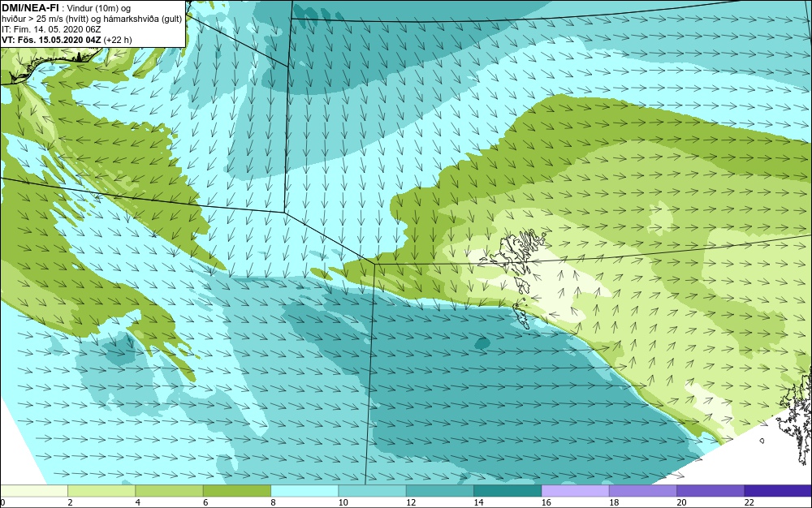Click the legend scale label 22
Viewport: 812px width, 508px height.
749,502
